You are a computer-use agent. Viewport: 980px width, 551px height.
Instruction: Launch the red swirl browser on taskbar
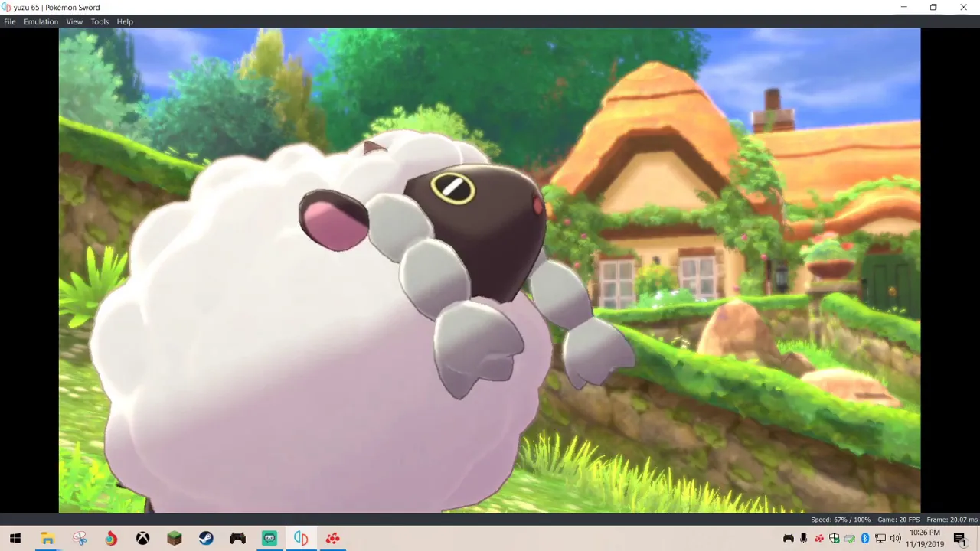(111, 538)
